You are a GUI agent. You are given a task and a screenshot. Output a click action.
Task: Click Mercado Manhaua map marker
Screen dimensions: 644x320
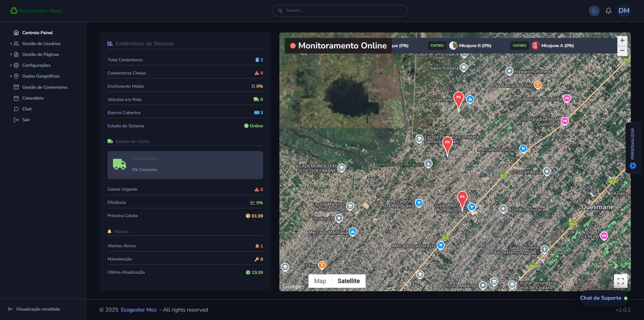point(353,232)
